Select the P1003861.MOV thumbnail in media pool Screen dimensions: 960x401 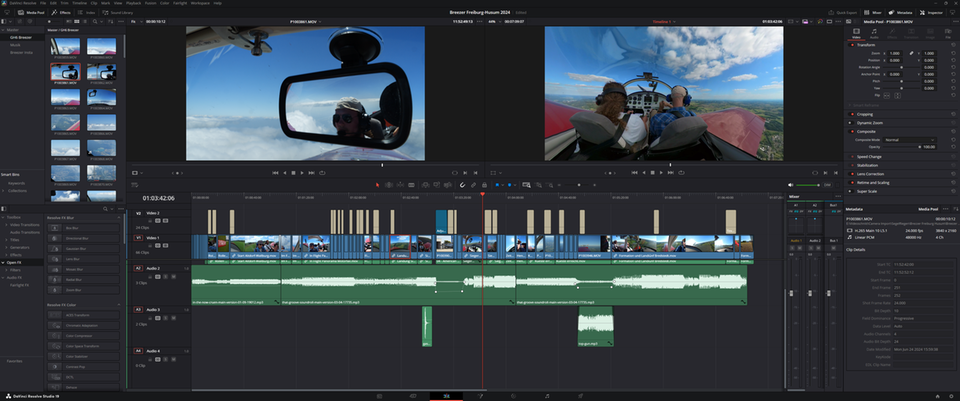point(65,71)
